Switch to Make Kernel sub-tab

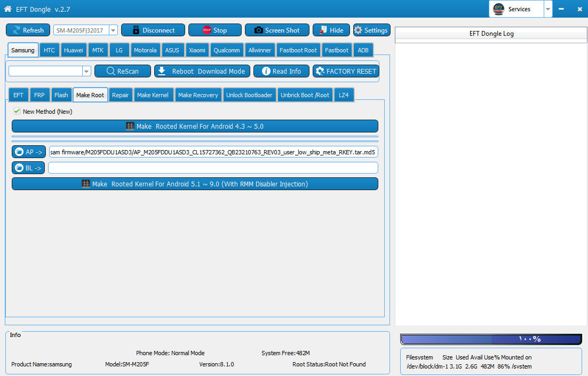(153, 95)
